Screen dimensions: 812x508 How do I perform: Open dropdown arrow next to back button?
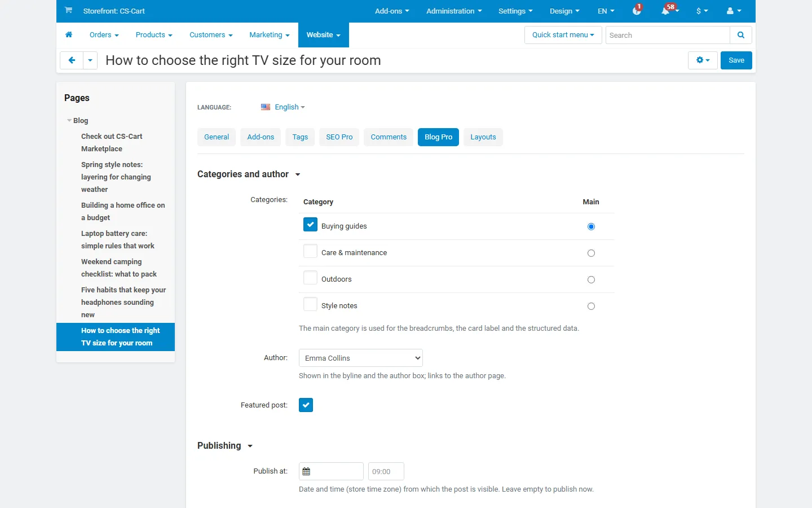(x=90, y=60)
